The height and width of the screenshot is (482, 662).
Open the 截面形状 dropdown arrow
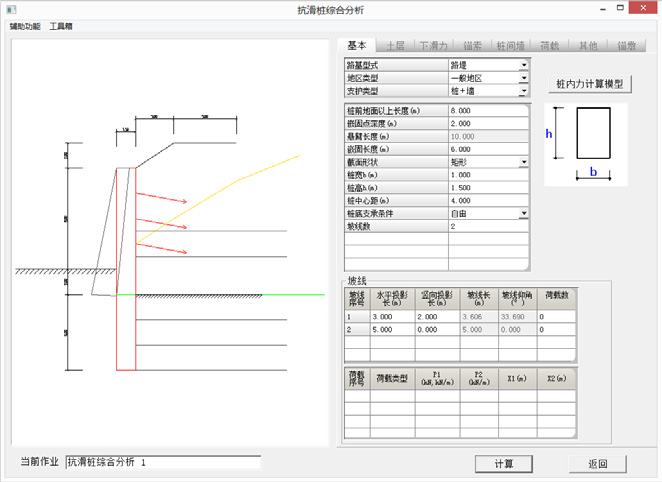[x=523, y=162]
